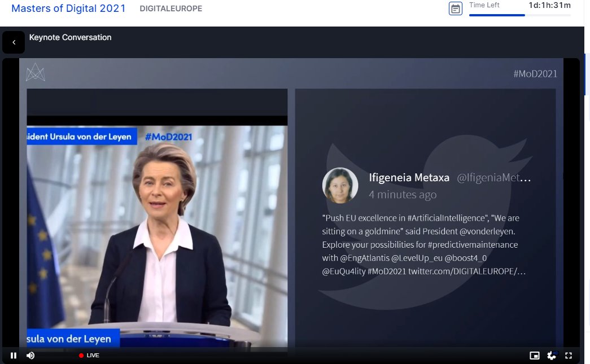Click the blue #MoD2021 tag beside name banner
Viewport: 590px width, 364px height.
coord(169,137)
